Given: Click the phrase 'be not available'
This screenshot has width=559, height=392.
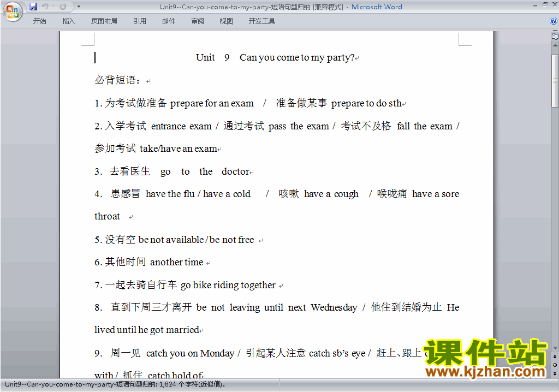Looking at the screenshot, I should point(171,240).
